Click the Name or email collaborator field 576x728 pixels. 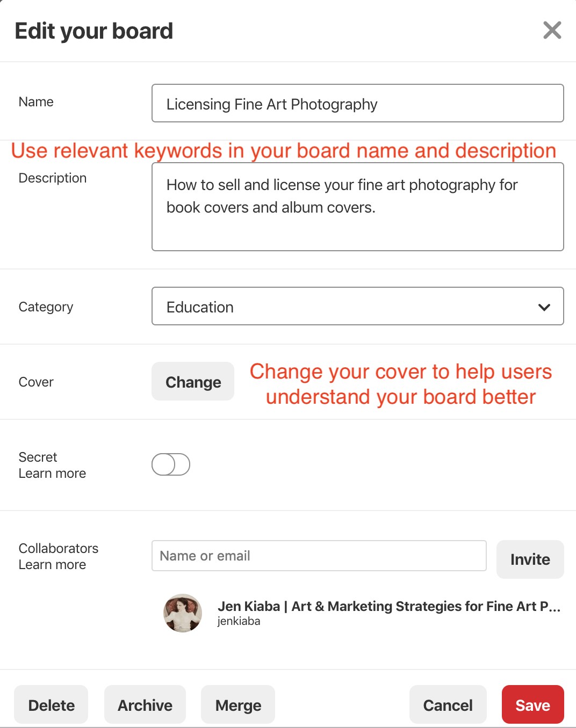319,556
